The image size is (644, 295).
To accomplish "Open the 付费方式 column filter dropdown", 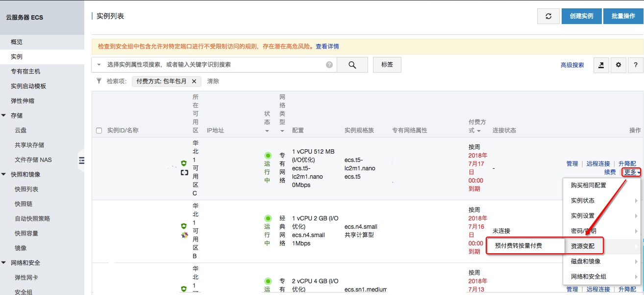I will pos(478,131).
